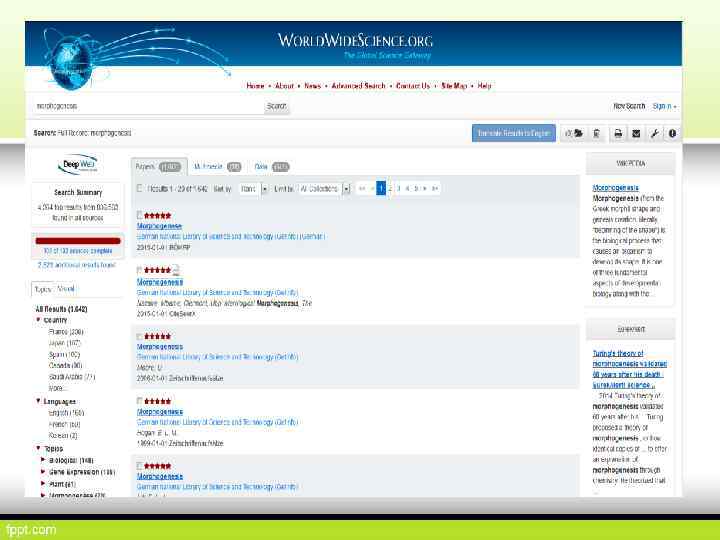Filter by Spain in Country

coord(64,354)
